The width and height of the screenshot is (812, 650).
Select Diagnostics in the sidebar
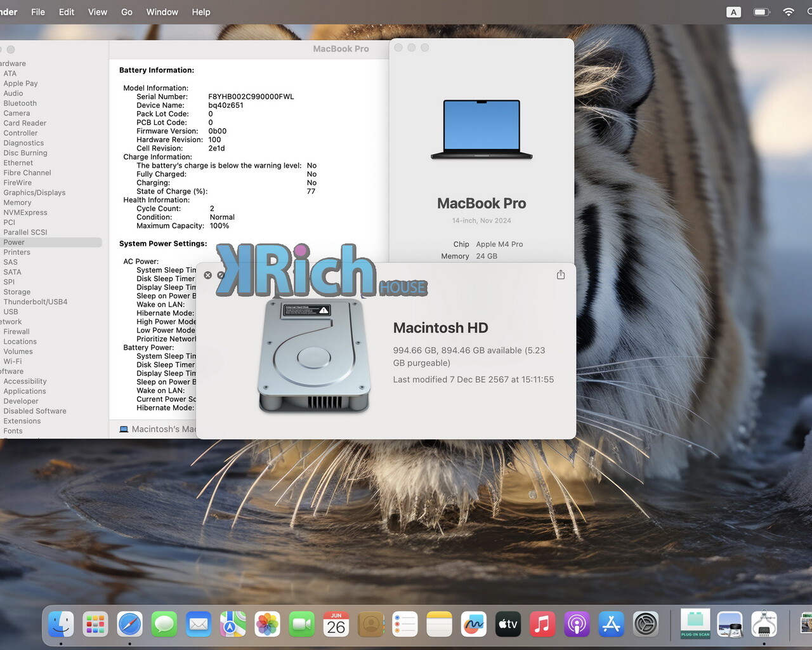click(x=23, y=143)
